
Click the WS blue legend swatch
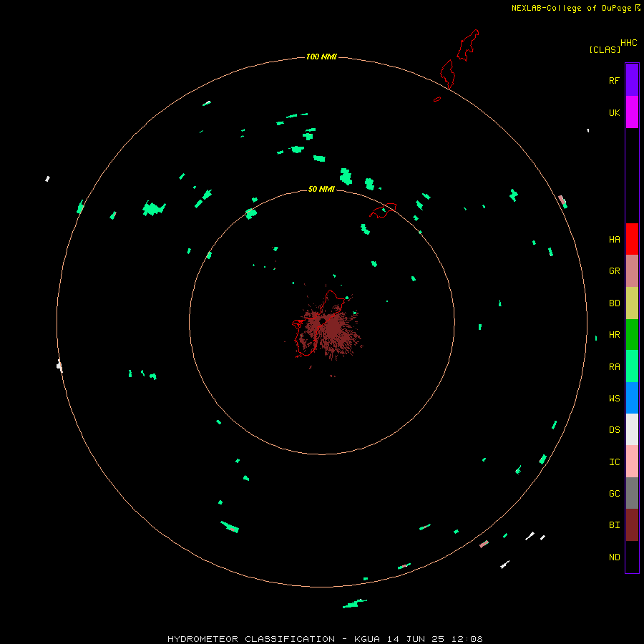pos(632,398)
